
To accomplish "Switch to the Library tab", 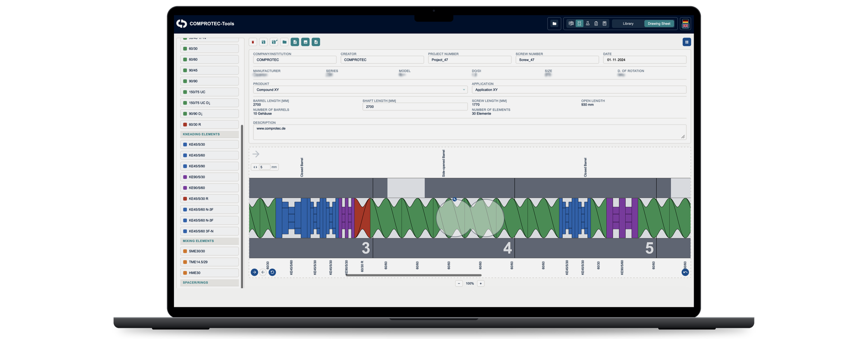I will (628, 24).
